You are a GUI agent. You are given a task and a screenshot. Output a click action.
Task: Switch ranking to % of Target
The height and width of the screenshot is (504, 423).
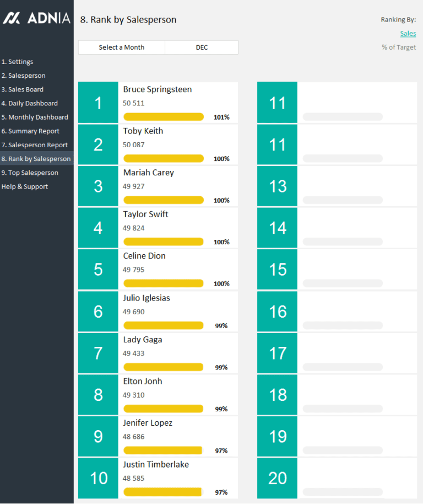398,47
